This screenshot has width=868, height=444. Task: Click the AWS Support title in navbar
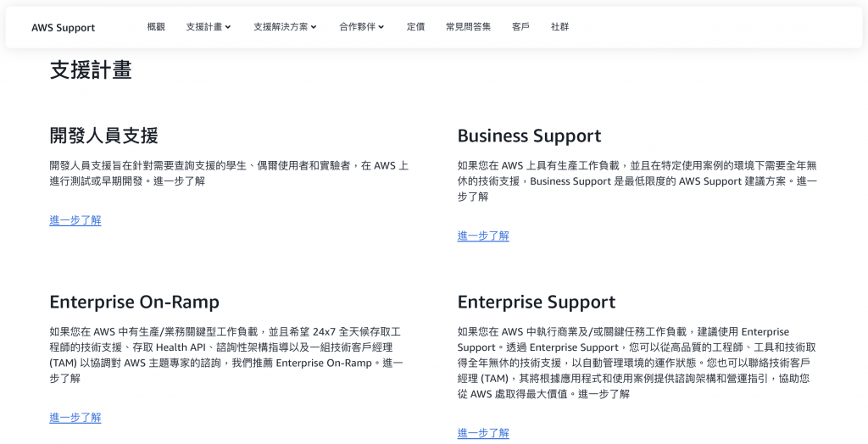(x=63, y=28)
